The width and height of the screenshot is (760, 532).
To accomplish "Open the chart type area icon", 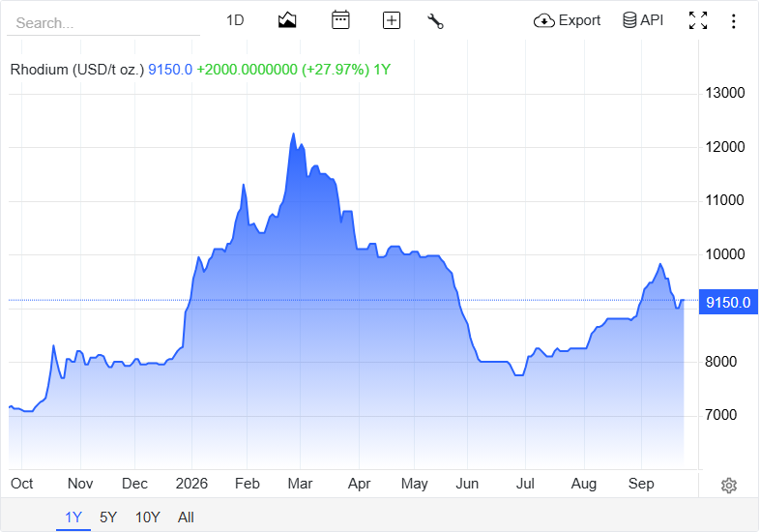I will [287, 20].
